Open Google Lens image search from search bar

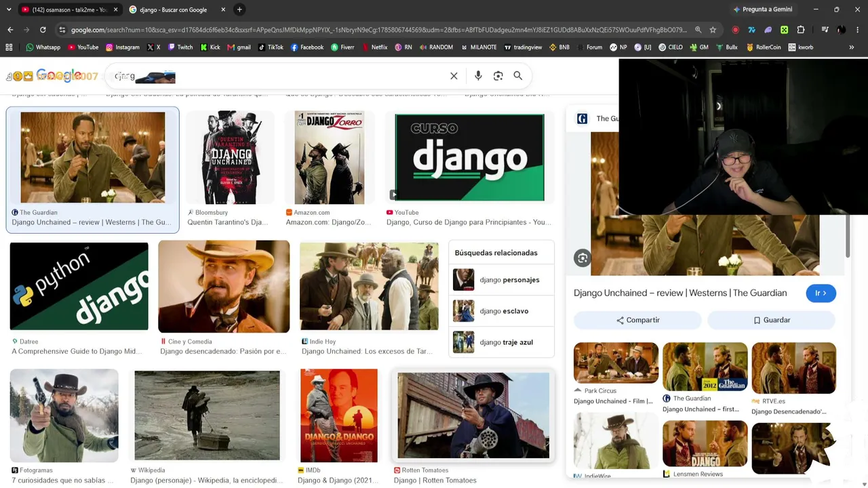(x=498, y=76)
